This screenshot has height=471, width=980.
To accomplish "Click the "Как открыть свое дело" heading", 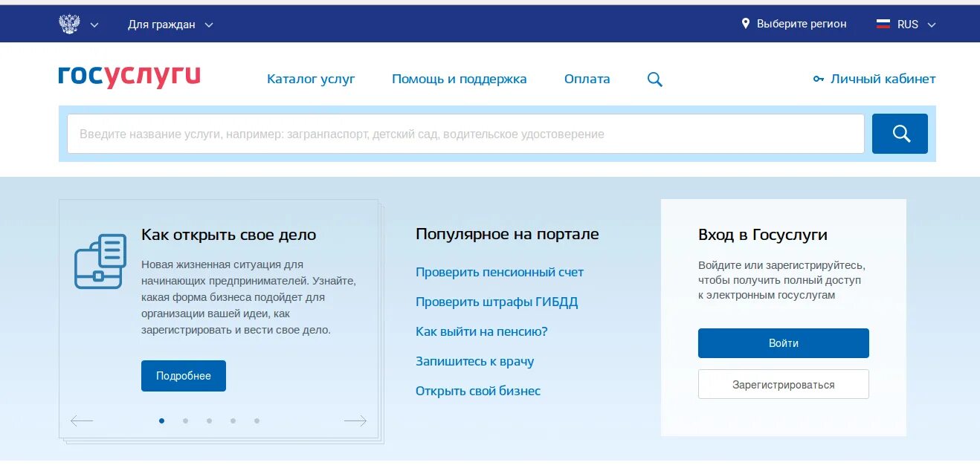I will (228, 235).
